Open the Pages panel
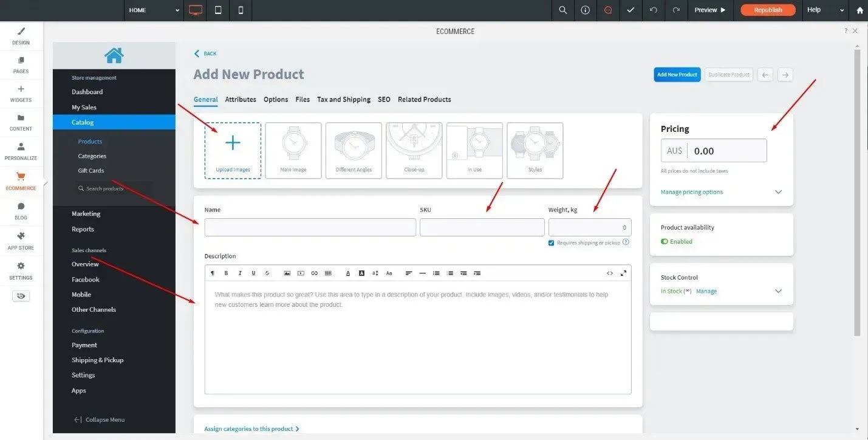868x440 pixels. pos(21,65)
